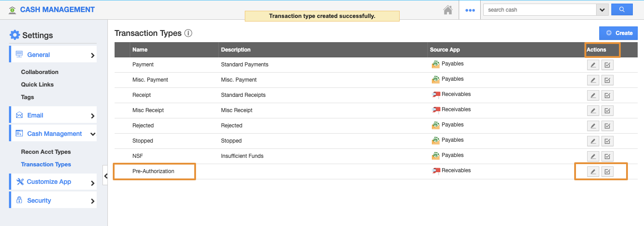
Task: Click the home icon in header
Action: point(448,10)
